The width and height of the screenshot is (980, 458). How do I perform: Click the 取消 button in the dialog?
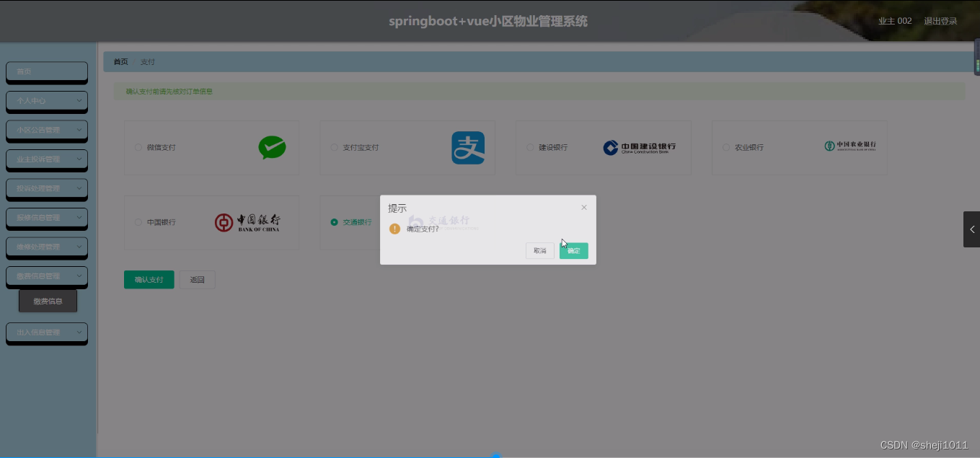point(539,250)
